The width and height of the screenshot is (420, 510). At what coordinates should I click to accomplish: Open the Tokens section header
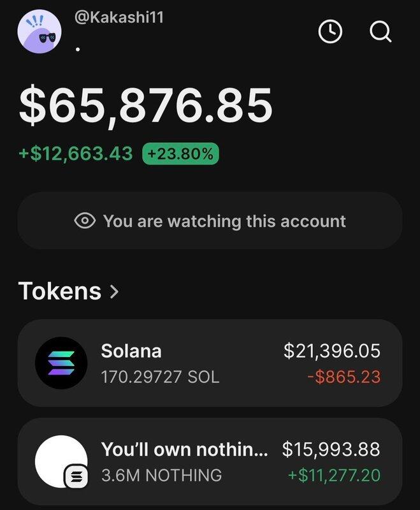pyautogui.click(x=60, y=291)
